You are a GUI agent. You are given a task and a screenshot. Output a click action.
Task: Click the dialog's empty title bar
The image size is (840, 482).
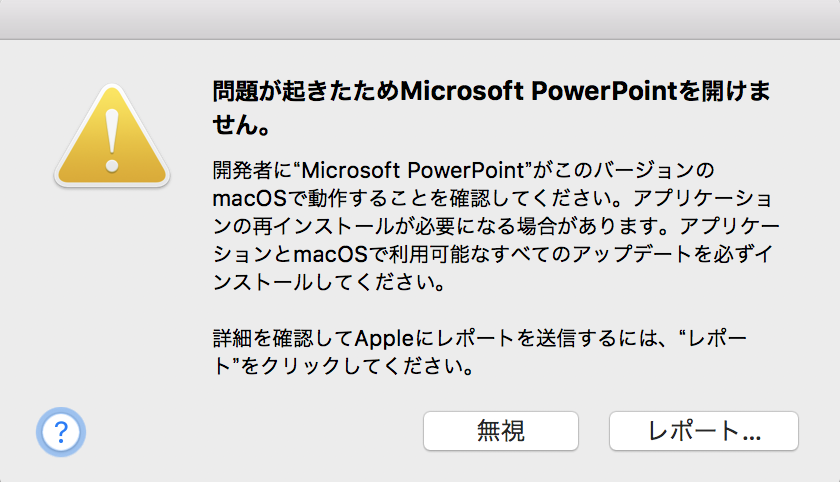click(x=420, y=19)
